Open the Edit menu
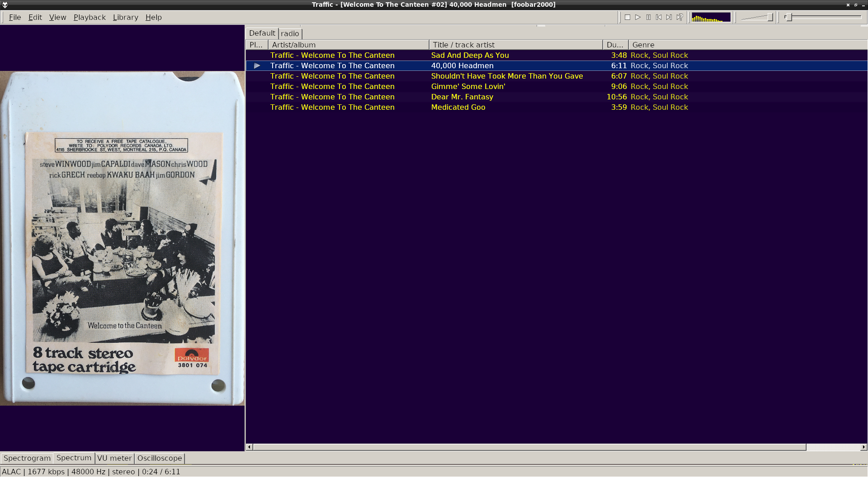 tap(35, 17)
